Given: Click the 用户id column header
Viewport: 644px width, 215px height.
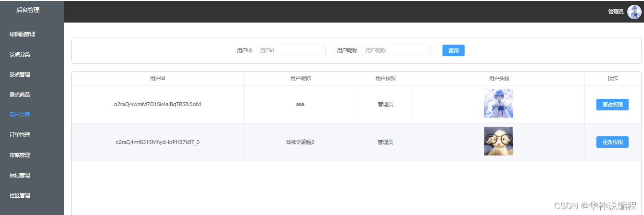Looking at the screenshot, I should coord(158,78).
